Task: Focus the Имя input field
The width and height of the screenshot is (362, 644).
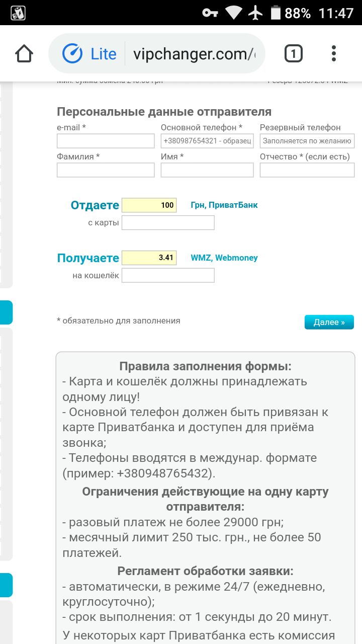Action: click(x=207, y=170)
